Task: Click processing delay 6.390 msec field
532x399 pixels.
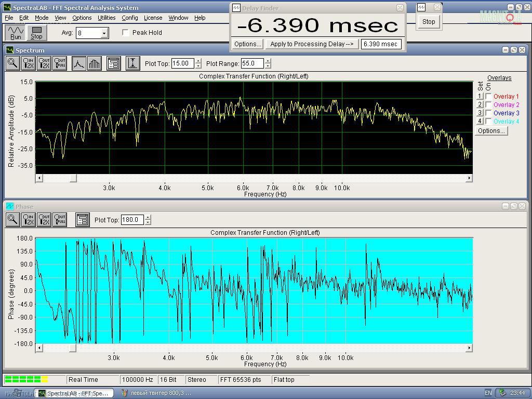Action: [x=381, y=44]
